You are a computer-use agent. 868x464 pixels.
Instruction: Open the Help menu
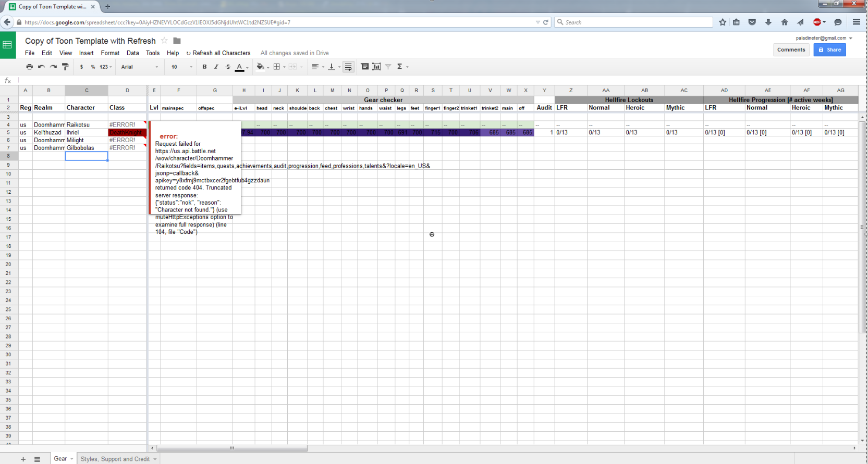[173, 53]
